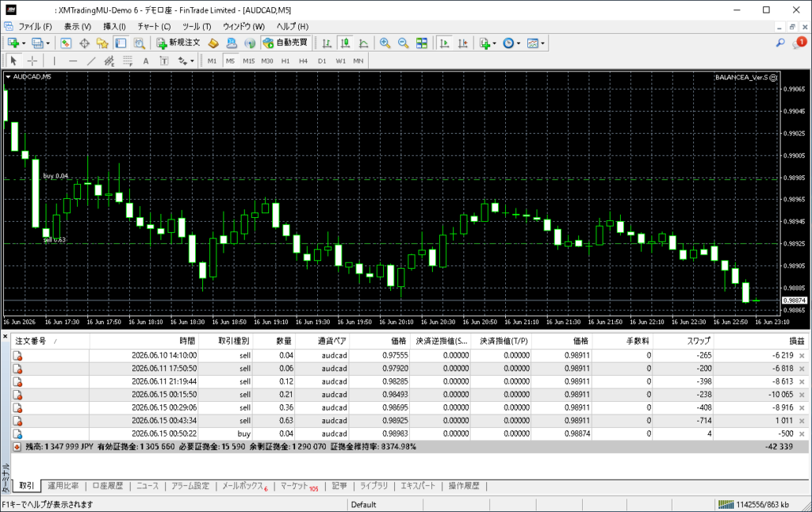Open the チャート (C) menu
812x512 pixels.
coord(155,26)
